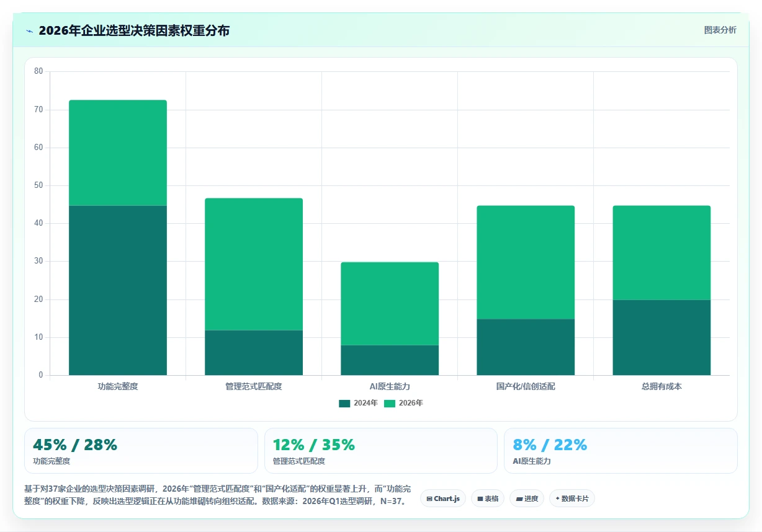The width and height of the screenshot is (762, 532).
Task: Click the 数据卡片 tag chip
Action: point(572,499)
